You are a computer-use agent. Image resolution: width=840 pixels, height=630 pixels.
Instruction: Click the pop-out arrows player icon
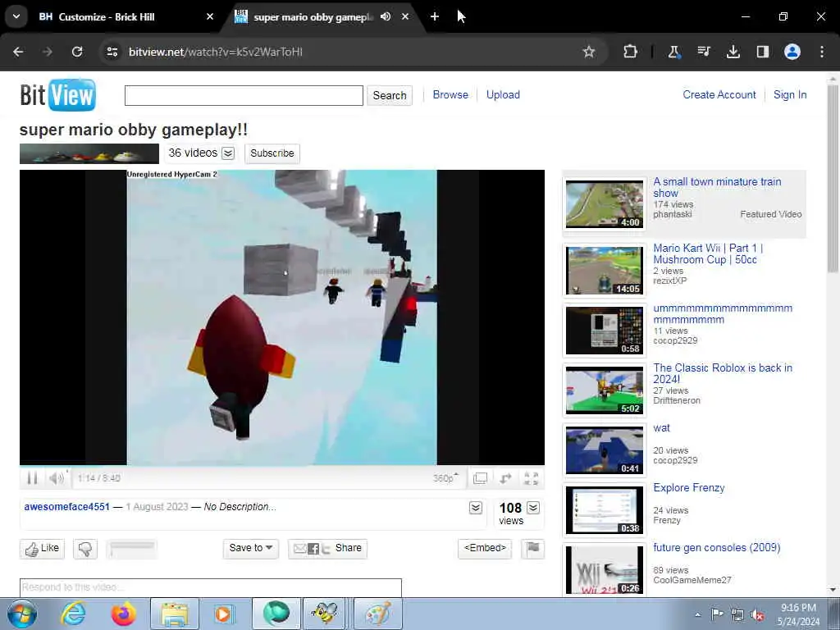point(505,478)
